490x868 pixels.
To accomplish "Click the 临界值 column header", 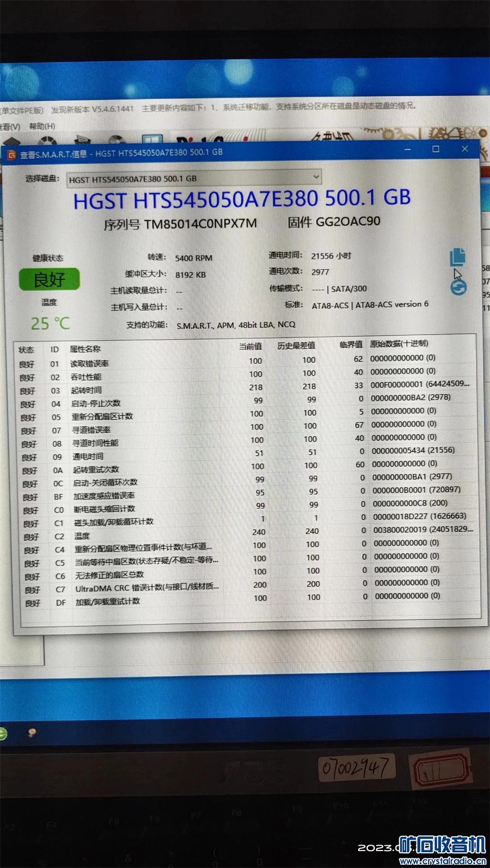I will tap(351, 344).
